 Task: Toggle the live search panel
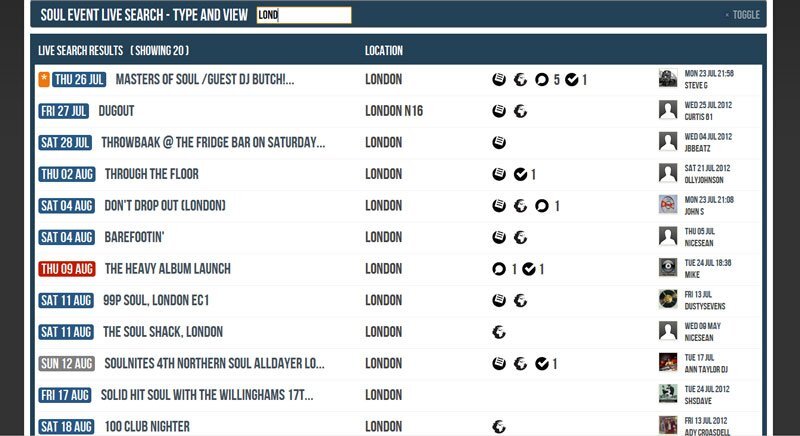(743, 15)
